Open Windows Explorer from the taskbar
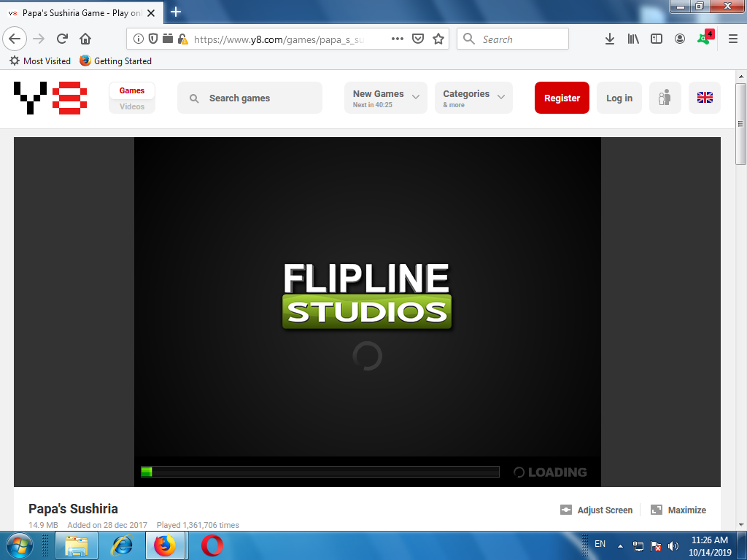This screenshot has width=747, height=560. click(x=77, y=545)
